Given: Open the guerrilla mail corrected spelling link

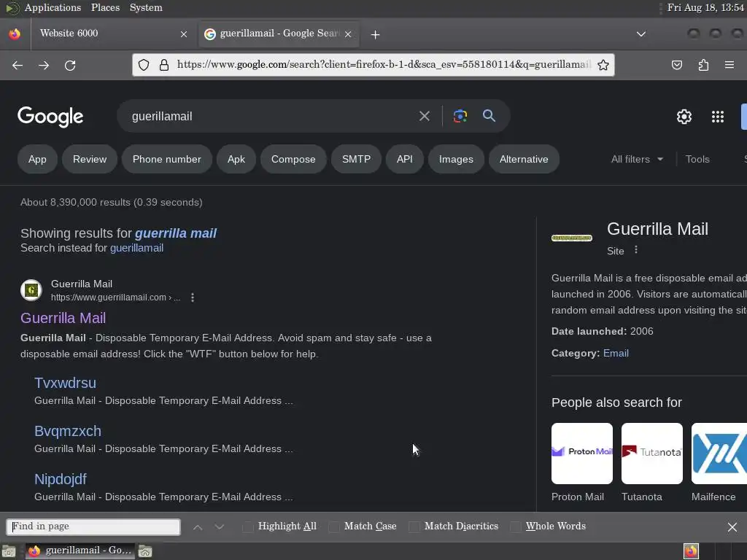Looking at the screenshot, I should [175, 233].
